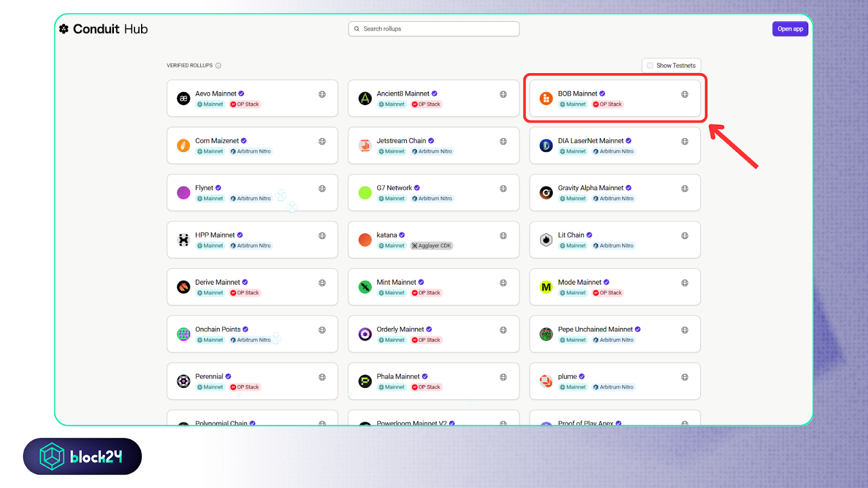Enable the Show Testnets checkbox
Viewport: 868px width, 488px height.
650,66
